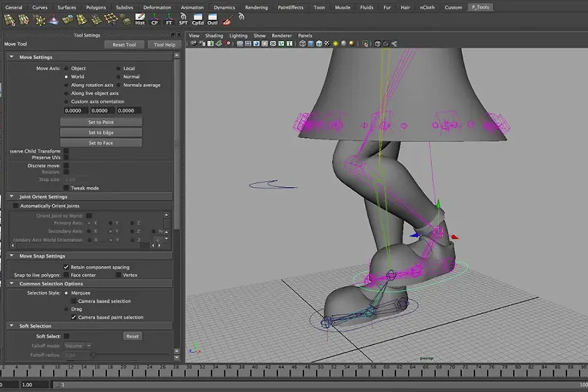Enable Wireframe on Shaded icon
Viewport: 588px width, 392px height.
[319, 44]
